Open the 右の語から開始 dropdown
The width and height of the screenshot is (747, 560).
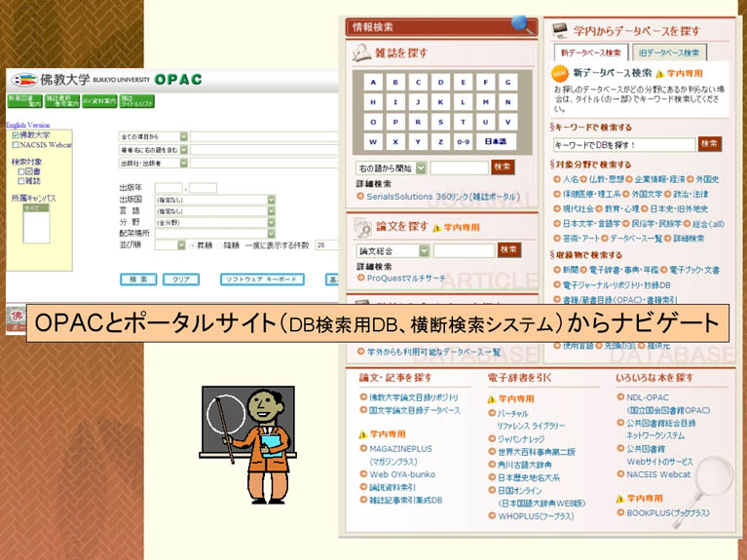click(x=392, y=168)
